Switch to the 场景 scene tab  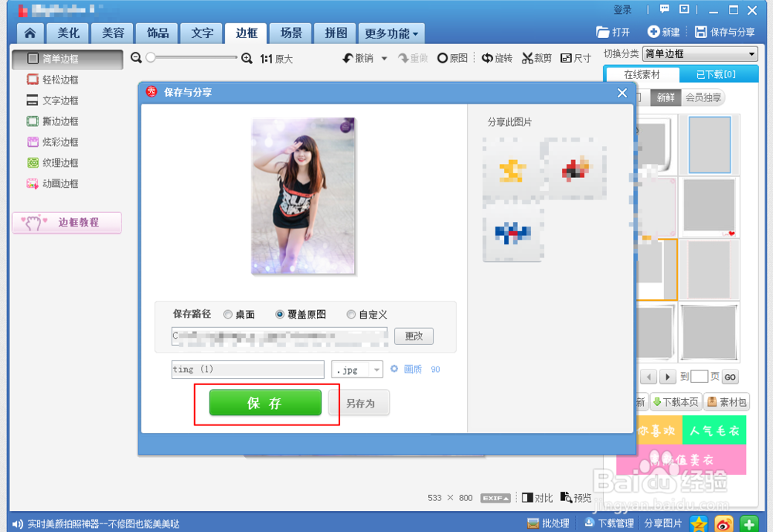[x=290, y=33]
